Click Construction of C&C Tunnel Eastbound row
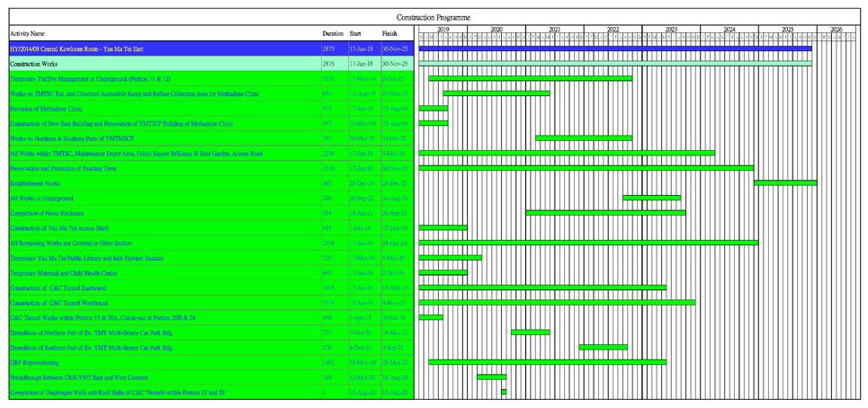The height and width of the screenshot is (408, 868). click(58, 288)
